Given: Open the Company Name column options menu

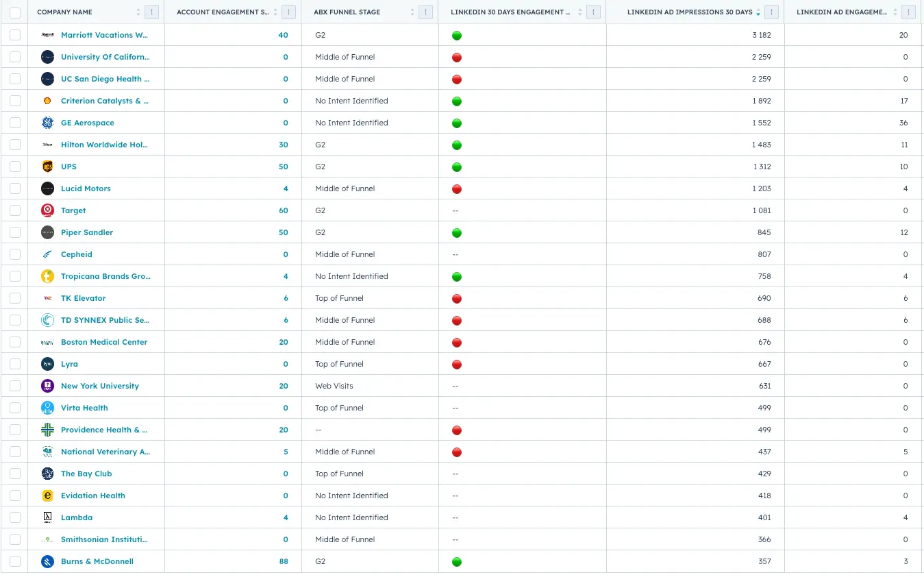Looking at the screenshot, I should (x=152, y=12).
